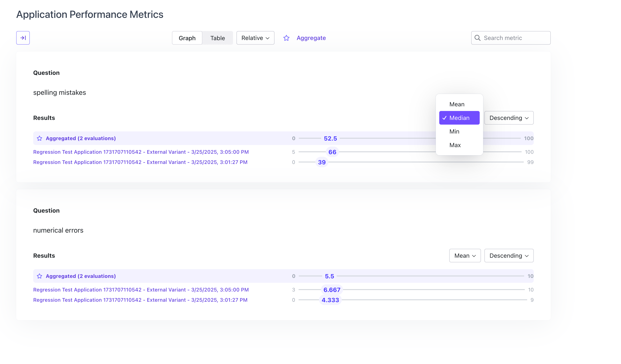The height and width of the screenshot is (364, 621).
Task: Open Descending dropdown for spelling mistakes results
Action: 509,118
